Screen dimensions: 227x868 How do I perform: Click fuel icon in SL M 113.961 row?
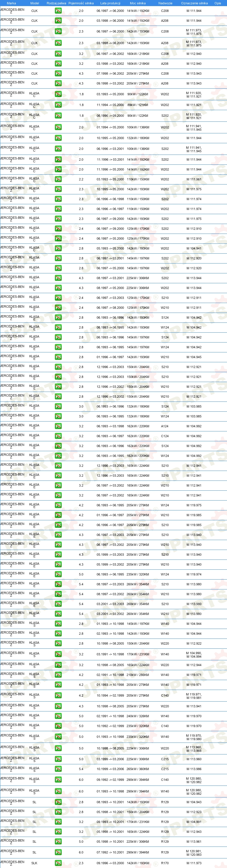coord(58,841)
